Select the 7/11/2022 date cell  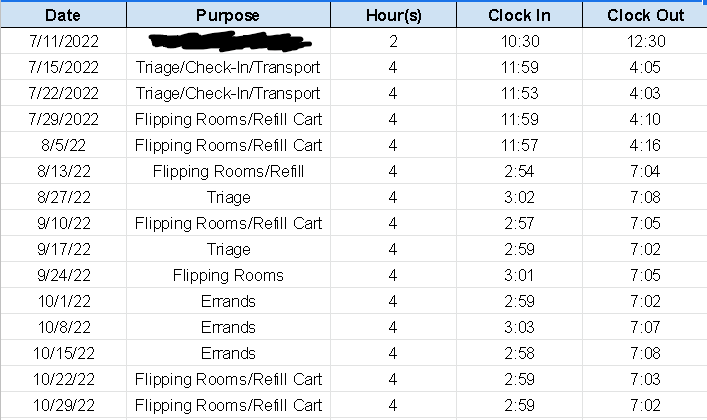point(63,41)
